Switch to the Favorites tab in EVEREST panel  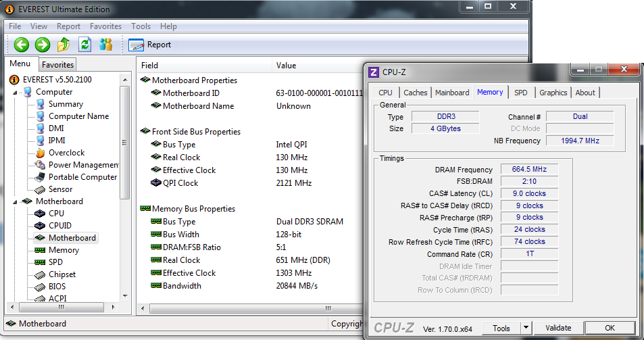(x=57, y=65)
